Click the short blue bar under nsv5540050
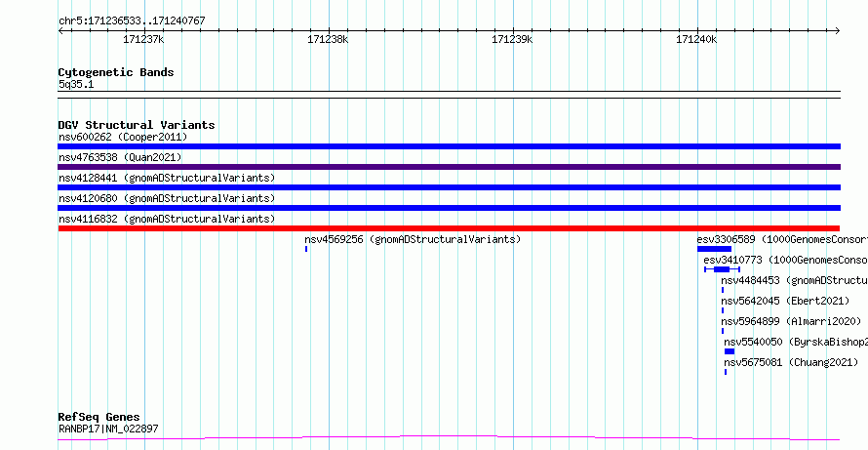Image resolution: width=868 pixels, height=450 pixels. point(730,351)
